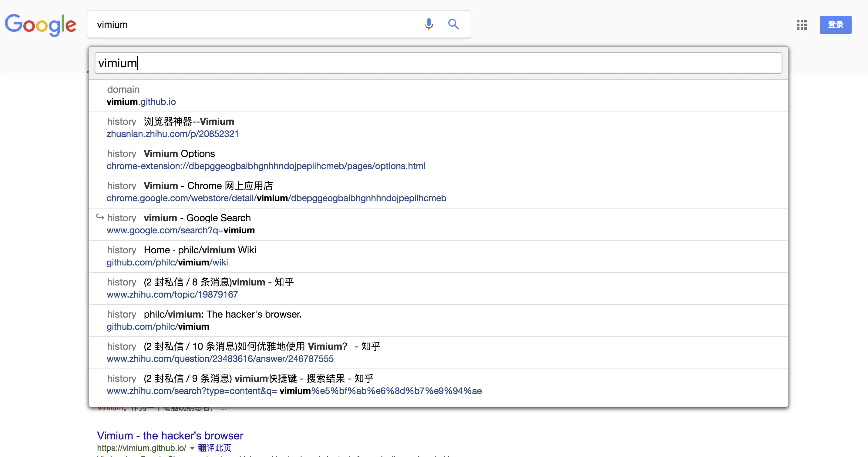The height and width of the screenshot is (457, 868).
Task: Click the blue magnifier search icon
Action: pos(453,24)
